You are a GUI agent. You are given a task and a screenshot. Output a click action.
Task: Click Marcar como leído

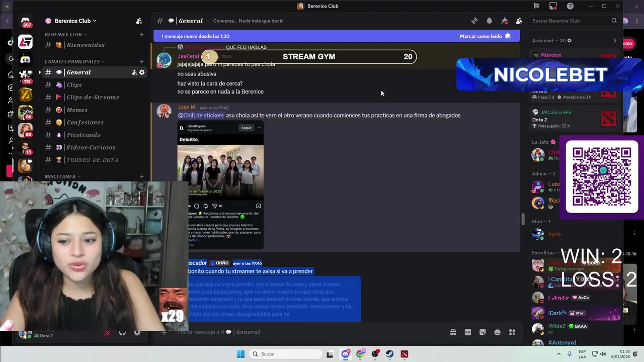(485, 36)
